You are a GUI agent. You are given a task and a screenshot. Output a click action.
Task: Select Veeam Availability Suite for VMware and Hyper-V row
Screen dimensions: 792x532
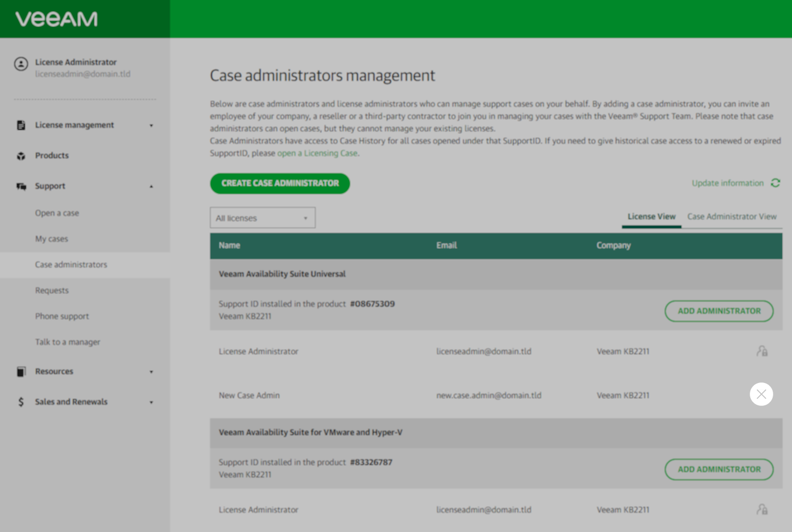[x=496, y=432]
